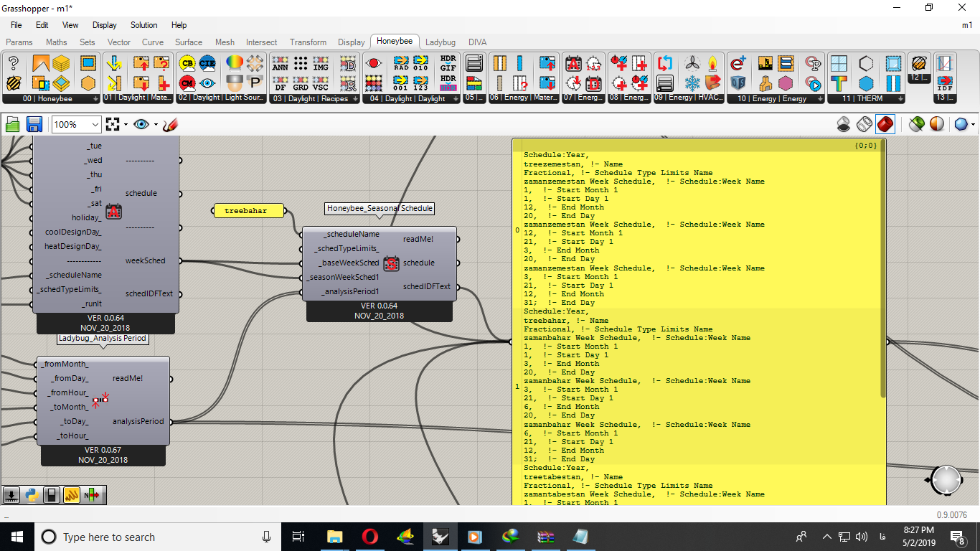Open the File menu

click(16, 25)
